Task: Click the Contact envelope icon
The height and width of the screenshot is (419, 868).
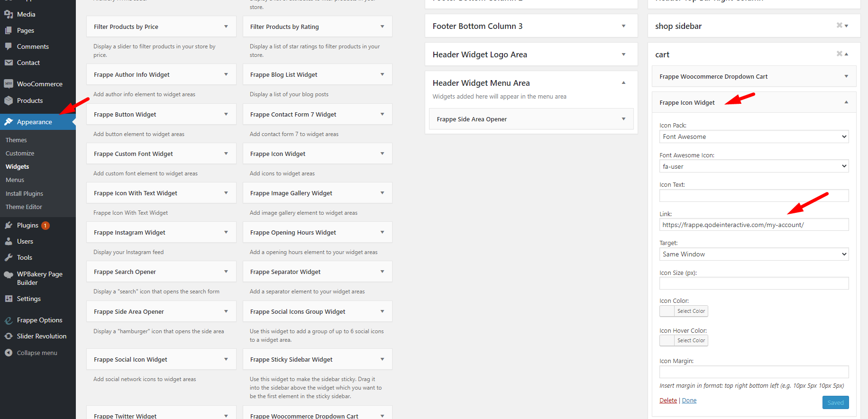Action: (9, 63)
